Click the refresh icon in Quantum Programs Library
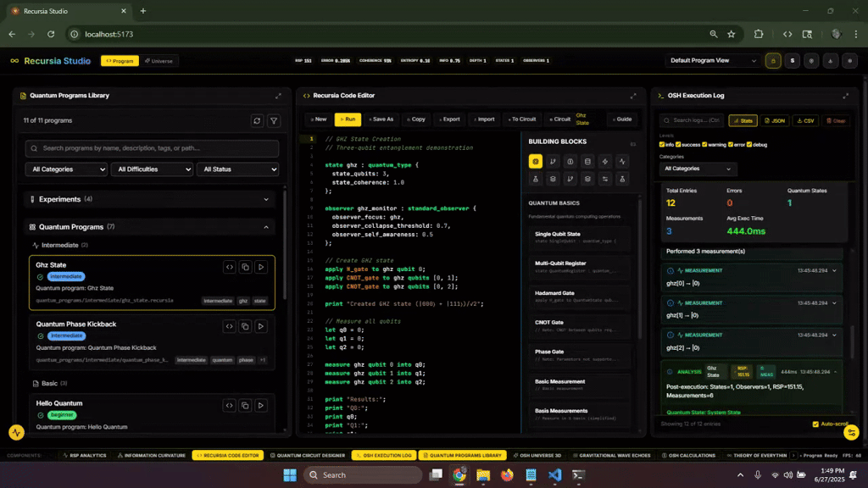 point(257,120)
